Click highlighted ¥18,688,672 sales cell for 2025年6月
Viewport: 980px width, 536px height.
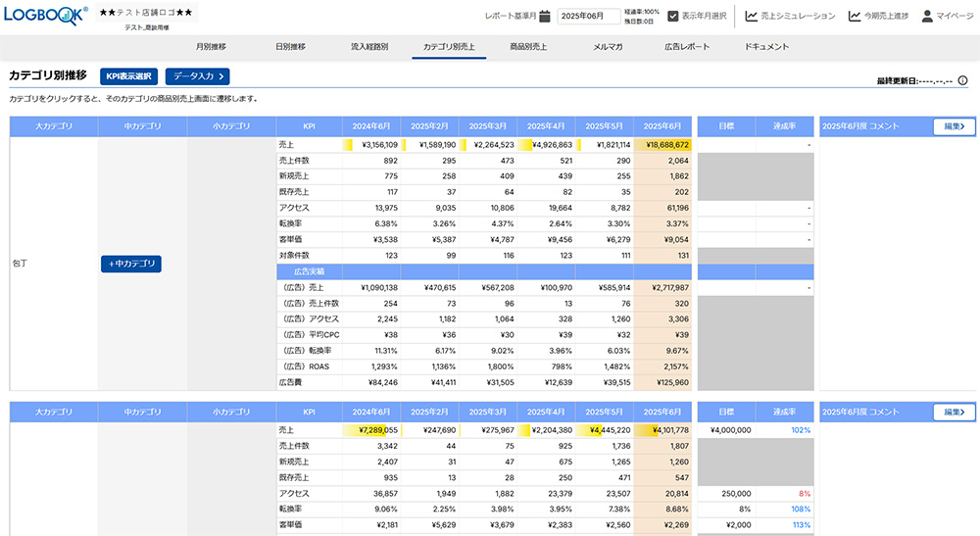[x=662, y=145]
